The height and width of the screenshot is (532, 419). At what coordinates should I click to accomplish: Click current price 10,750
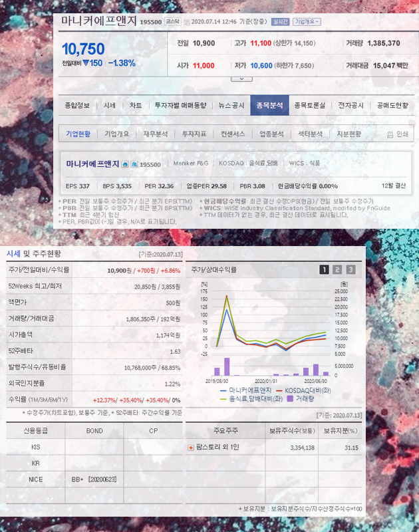83,49
